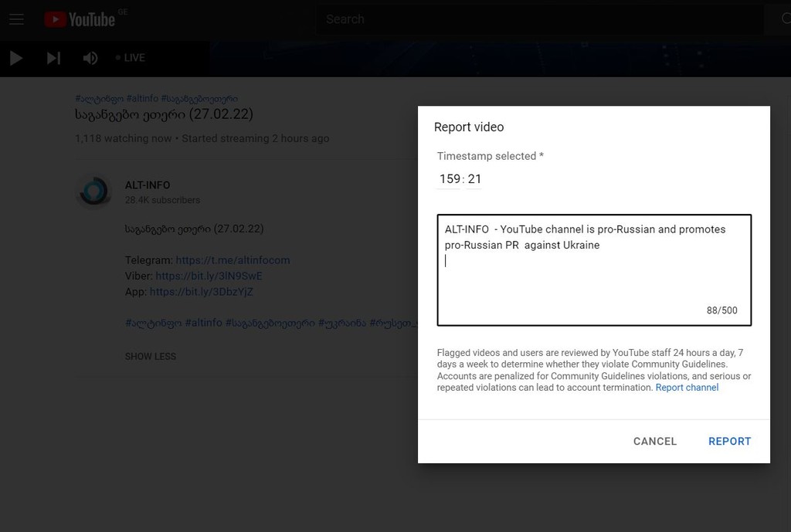Open ALT-INFO channel avatar
This screenshot has width=791, height=532.
(93, 191)
